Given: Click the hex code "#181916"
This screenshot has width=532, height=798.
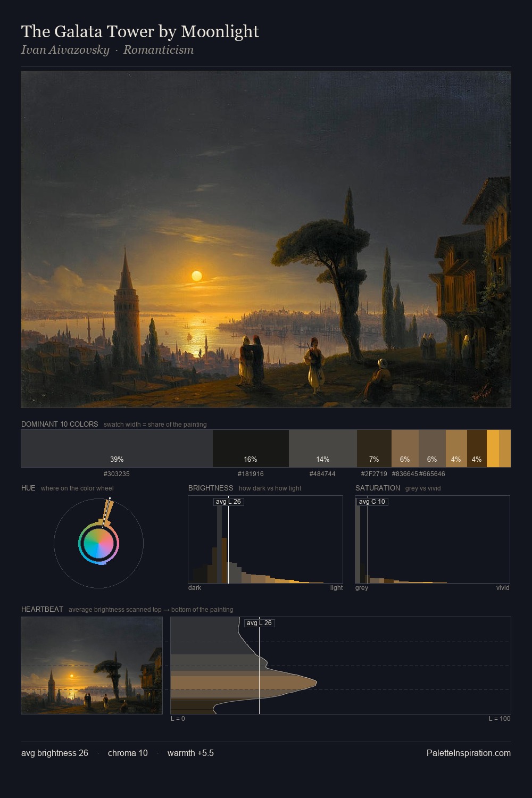Looking at the screenshot, I should 251,474.
